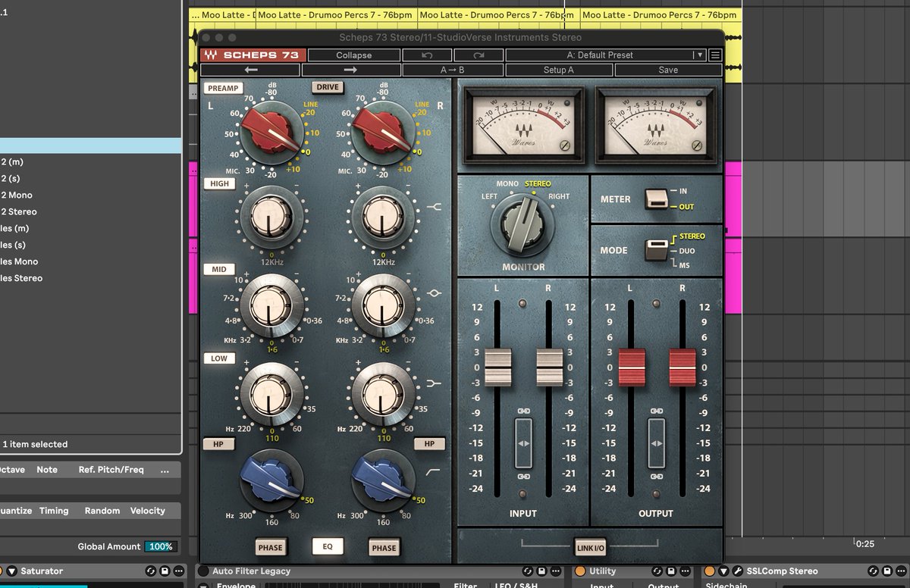
Task: Click the output fader link icon
Action: [x=657, y=411]
